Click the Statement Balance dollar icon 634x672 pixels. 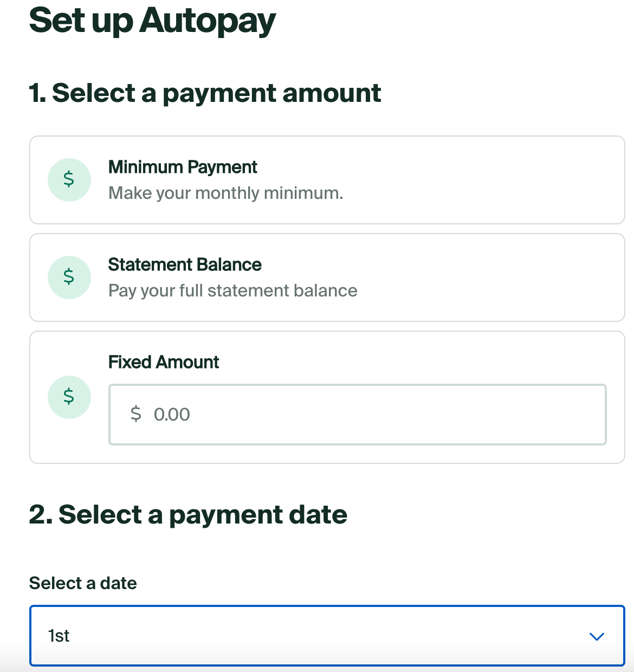69,277
